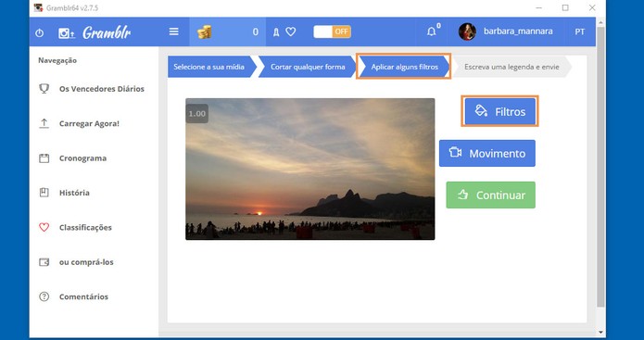This screenshot has height=340, width=644.
Task: Open História section
Action: coord(74,193)
